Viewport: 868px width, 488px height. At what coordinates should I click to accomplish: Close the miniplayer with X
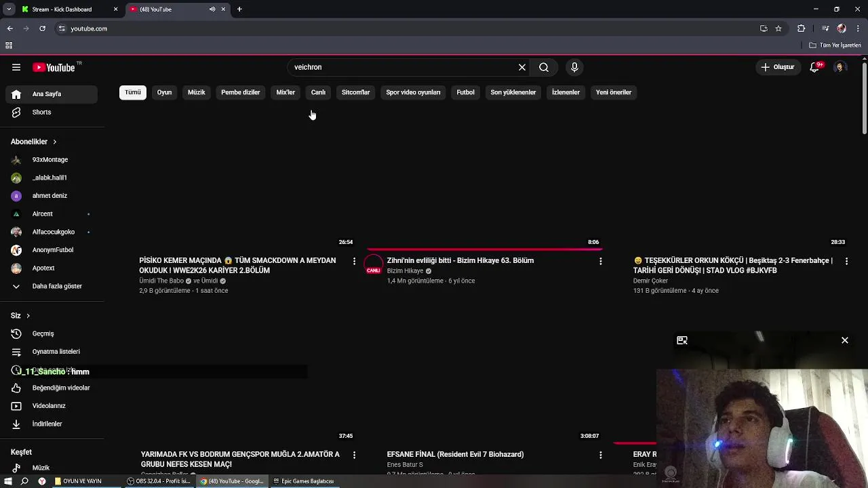pos(845,340)
